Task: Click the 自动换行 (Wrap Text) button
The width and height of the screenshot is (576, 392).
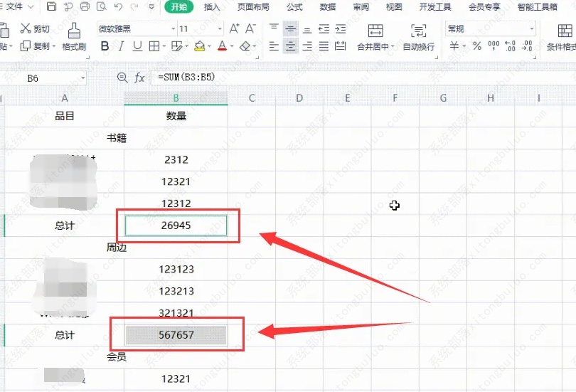Action: tap(418, 37)
